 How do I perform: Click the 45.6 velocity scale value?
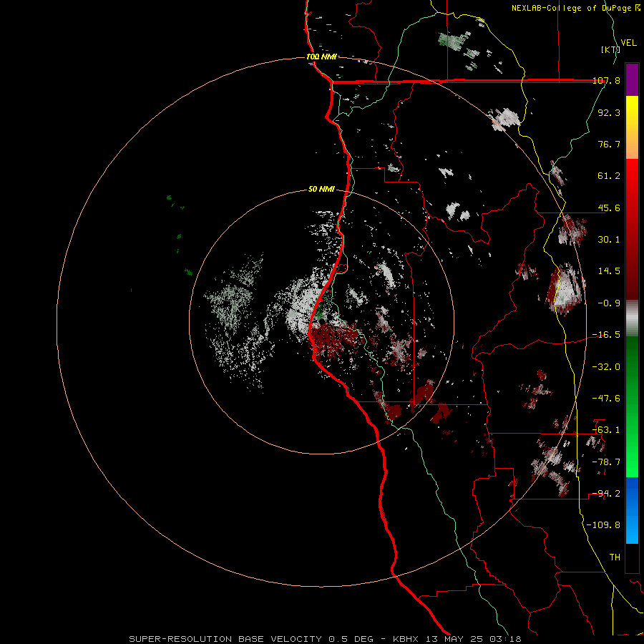(609, 208)
